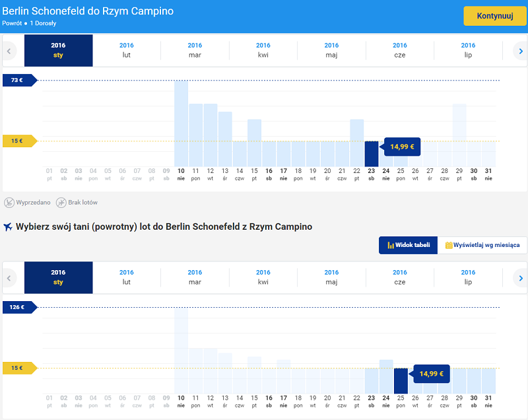Select return bar for 24 nie
Image resolution: width=528 pixels, height=420 pixels.
(x=386, y=376)
